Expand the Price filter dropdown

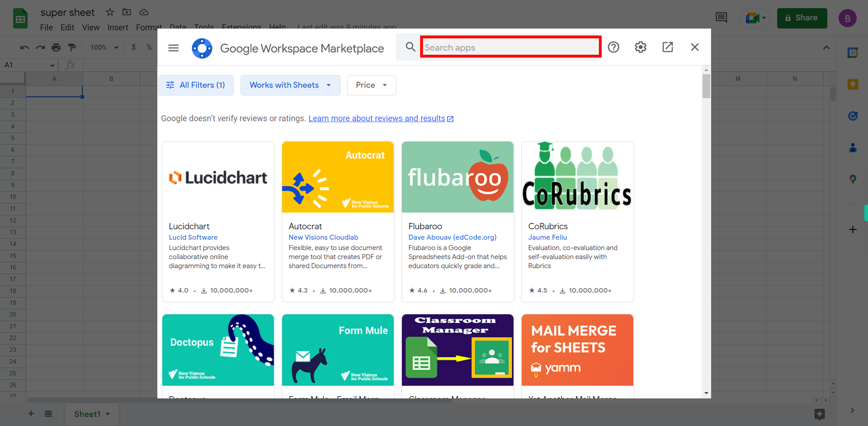tap(372, 85)
